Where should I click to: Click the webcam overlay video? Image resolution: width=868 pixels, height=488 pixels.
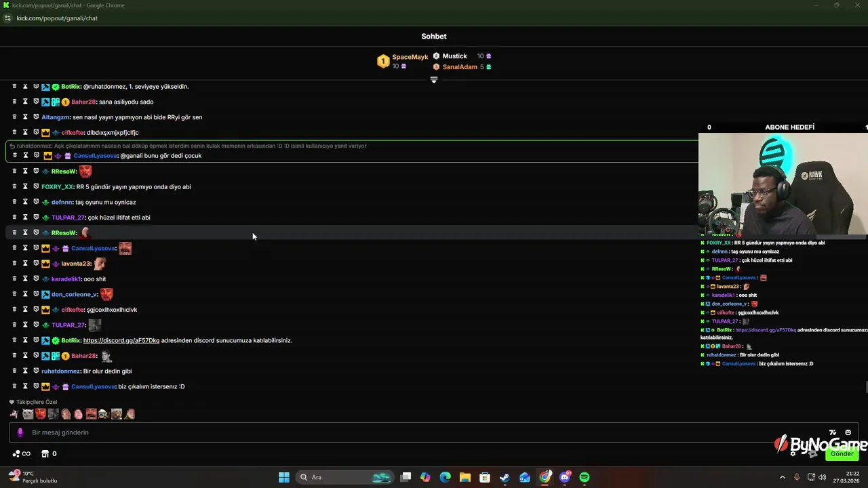tap(783, 183)
